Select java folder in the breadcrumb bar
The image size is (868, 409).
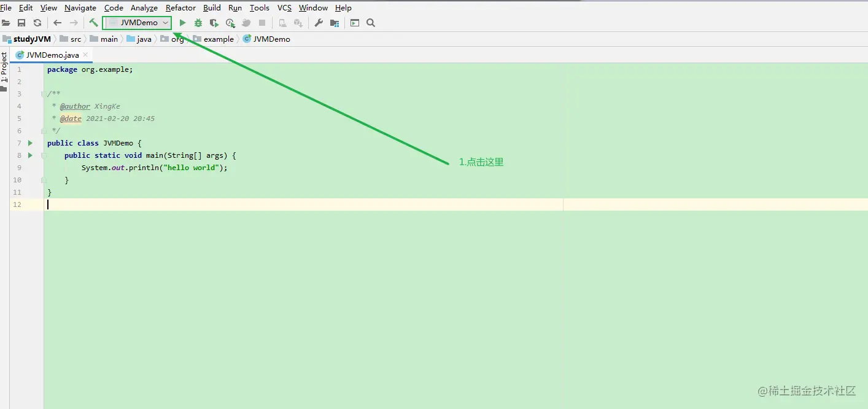[x=139, y=39]
